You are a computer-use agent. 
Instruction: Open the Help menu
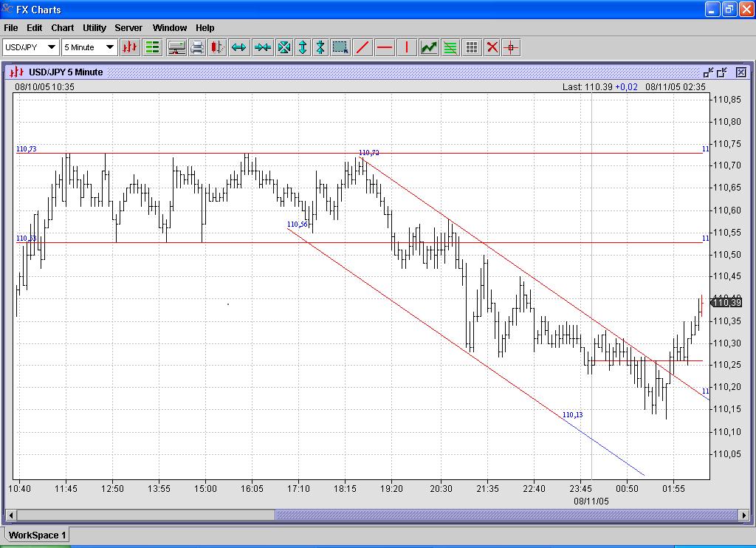[x=205, y=28]
